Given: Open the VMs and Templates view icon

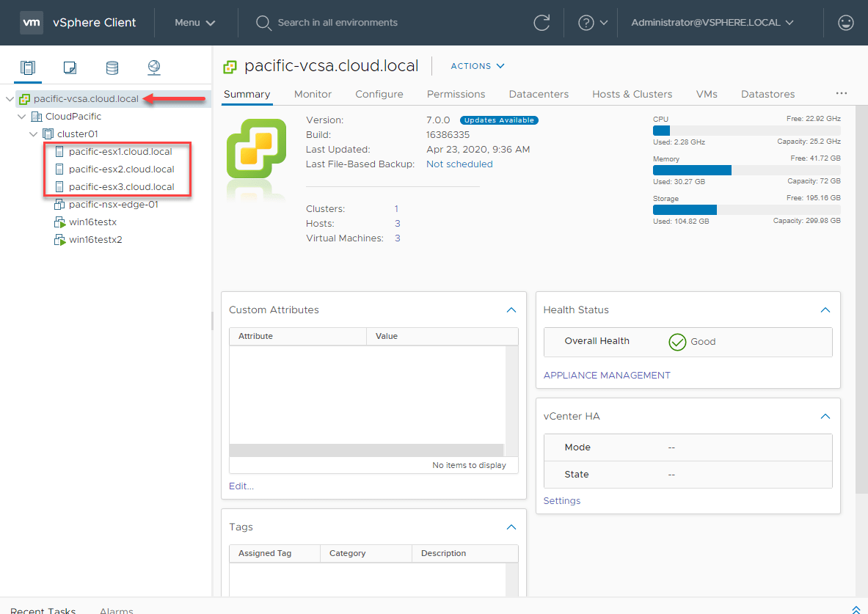Looking at the screenshot, I should (x=70, y=67).
